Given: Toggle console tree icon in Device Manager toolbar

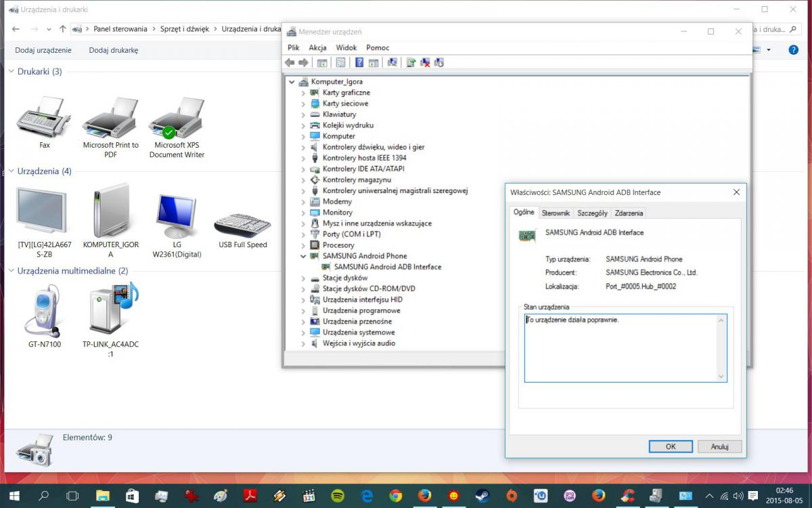Looking at the screenshot, I should 322,62.
